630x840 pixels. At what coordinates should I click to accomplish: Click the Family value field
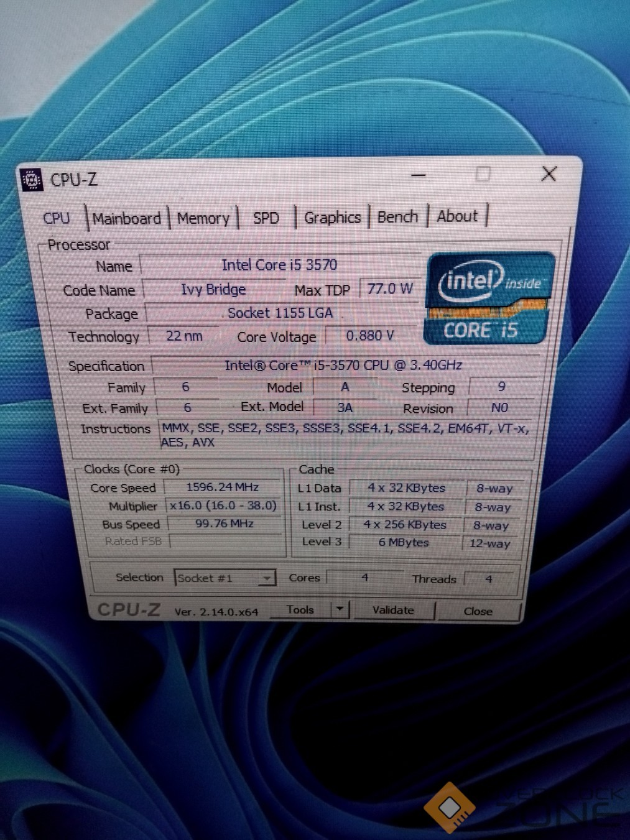tap(186, 387)
